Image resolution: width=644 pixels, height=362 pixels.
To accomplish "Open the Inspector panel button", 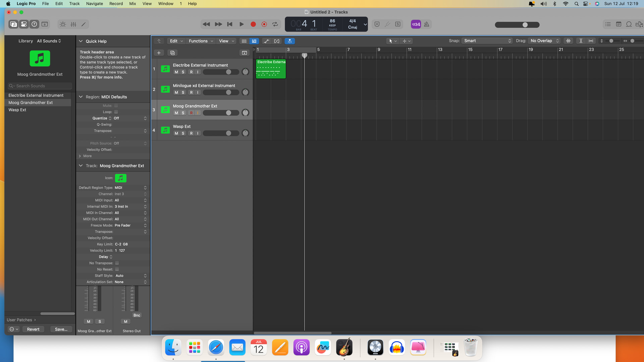I will click(x=24, y=24).
